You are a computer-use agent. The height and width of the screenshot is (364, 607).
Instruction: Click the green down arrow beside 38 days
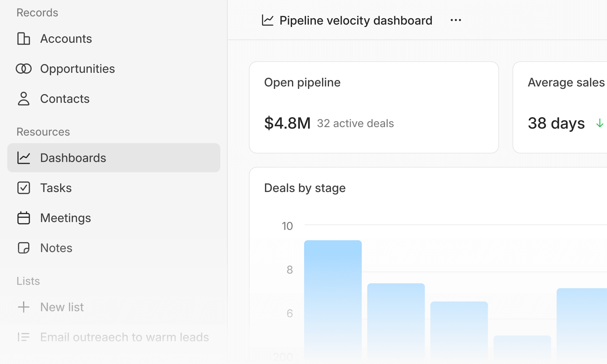click(x=600, y=123)
